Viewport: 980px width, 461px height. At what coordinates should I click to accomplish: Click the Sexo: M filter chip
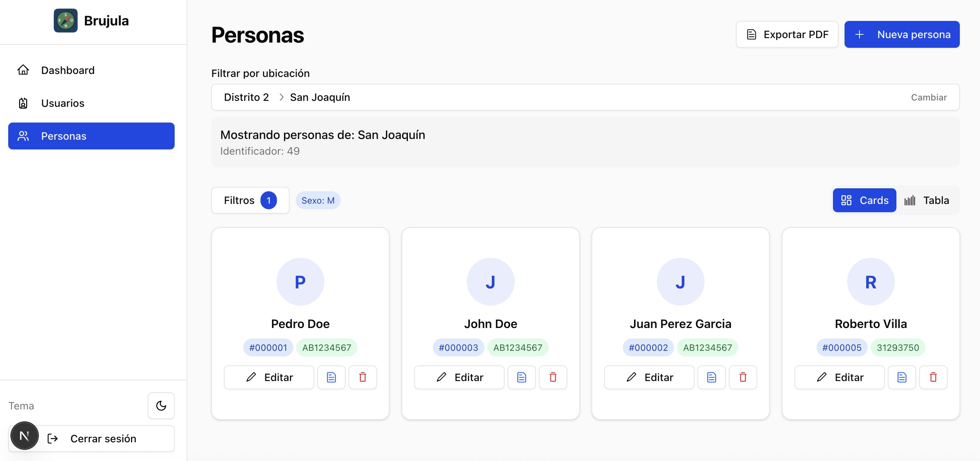(x=318, y=201)
